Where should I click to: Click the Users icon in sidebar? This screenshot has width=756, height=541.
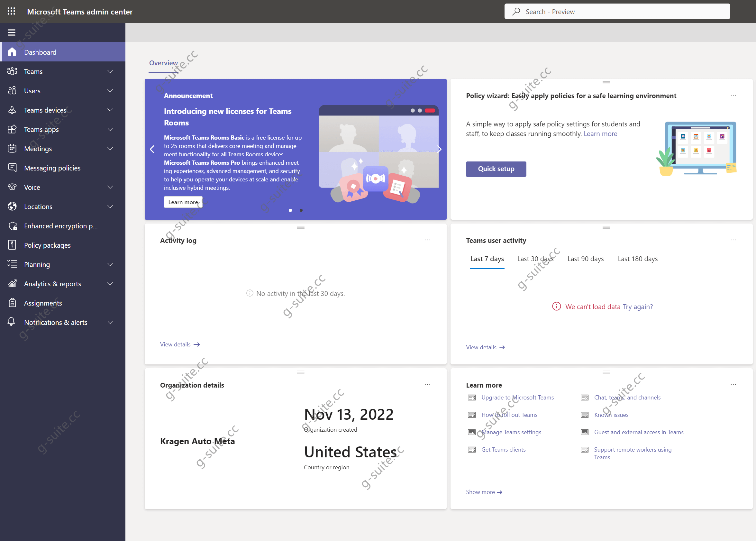pyautogui.click(x=12, y=91)
